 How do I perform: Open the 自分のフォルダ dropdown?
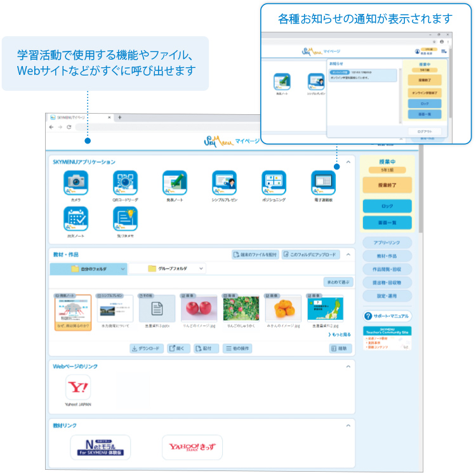click(88, 269)
